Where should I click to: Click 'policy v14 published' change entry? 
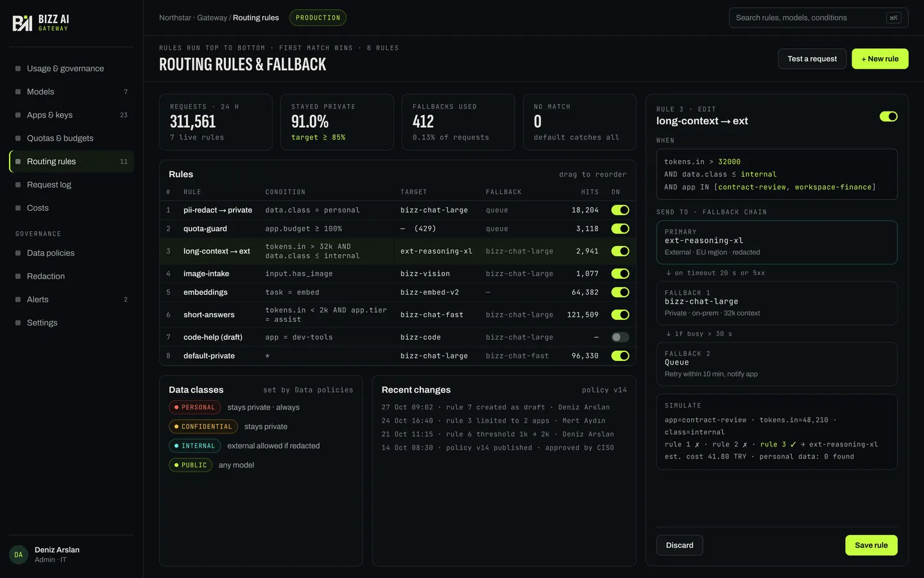497,448
